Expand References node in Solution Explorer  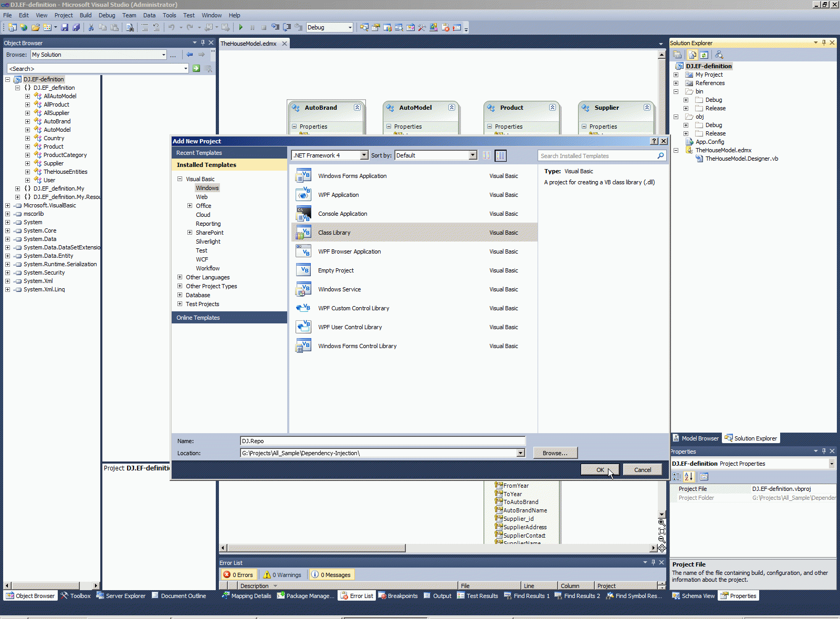pyautogui.click(x=676, y=83)
